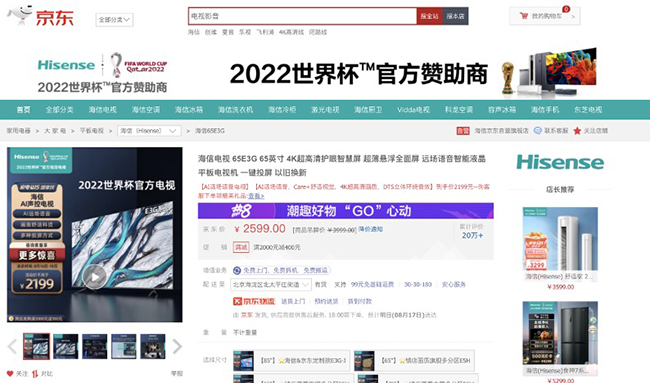The height and width of the screenshot is (383, 650).
Task: Click the red 搜全站 button
Action: [429, 16]
